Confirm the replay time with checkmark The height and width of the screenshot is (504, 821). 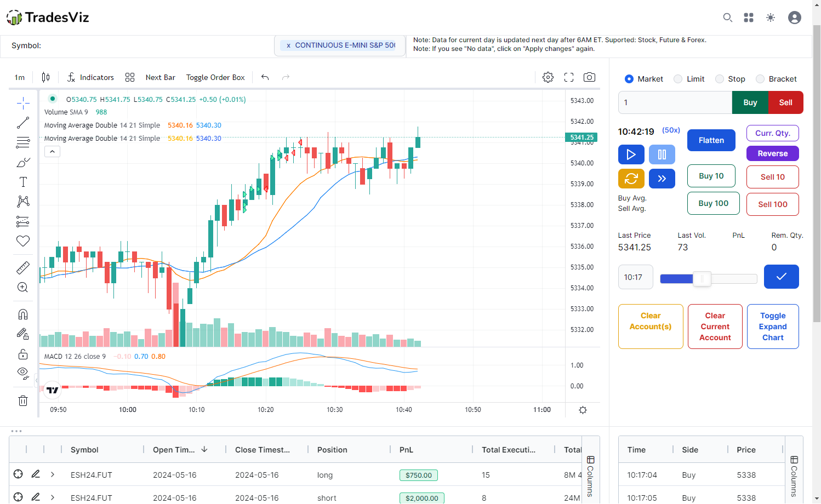(x=782, y=277)
